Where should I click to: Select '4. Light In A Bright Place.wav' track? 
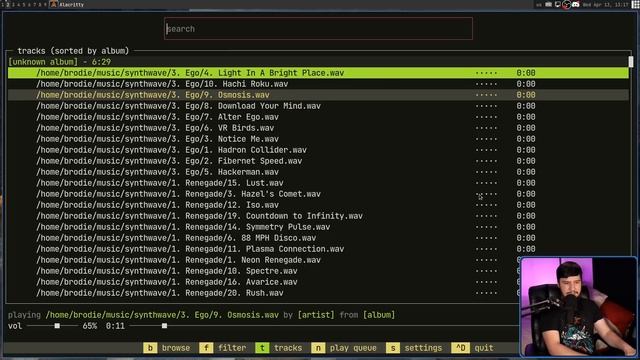pyautogui.click(x=318, y=73)
